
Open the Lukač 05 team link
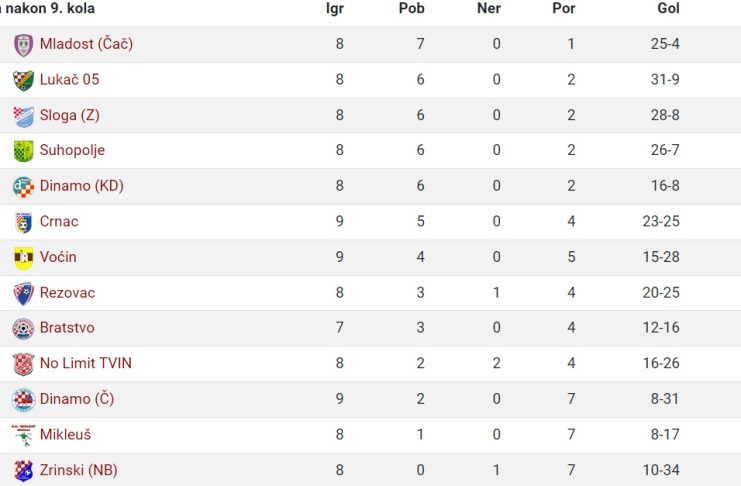69,79
